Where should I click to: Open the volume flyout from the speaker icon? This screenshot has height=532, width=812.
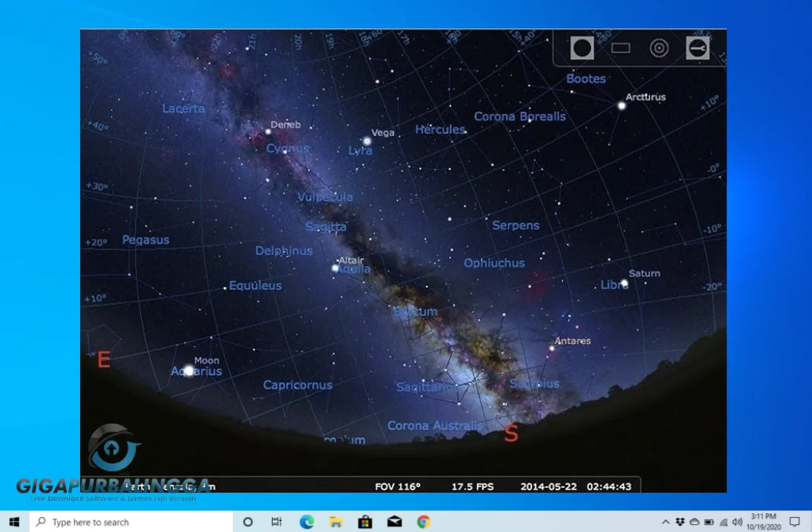[x=737, y=521]
